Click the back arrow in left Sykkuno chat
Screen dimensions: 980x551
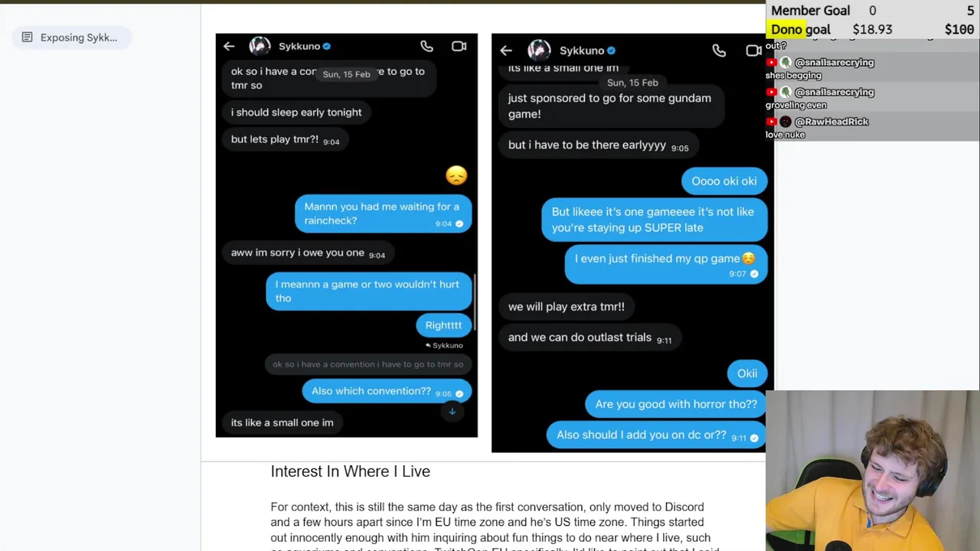tap(229, 47)
